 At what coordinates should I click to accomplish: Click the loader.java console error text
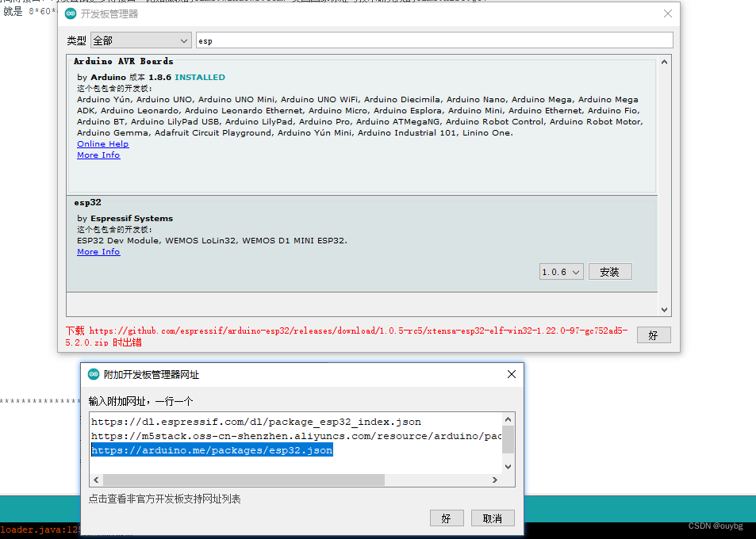(x=40, y=529)
